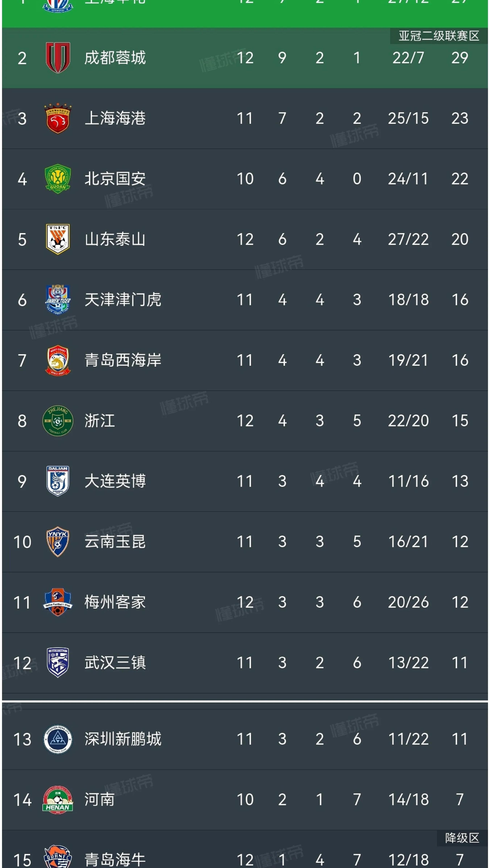The width and height of the screenshot is (490, 868).
Task: Open team page for 成都蓉城
Action: click(x=115, y=58)
